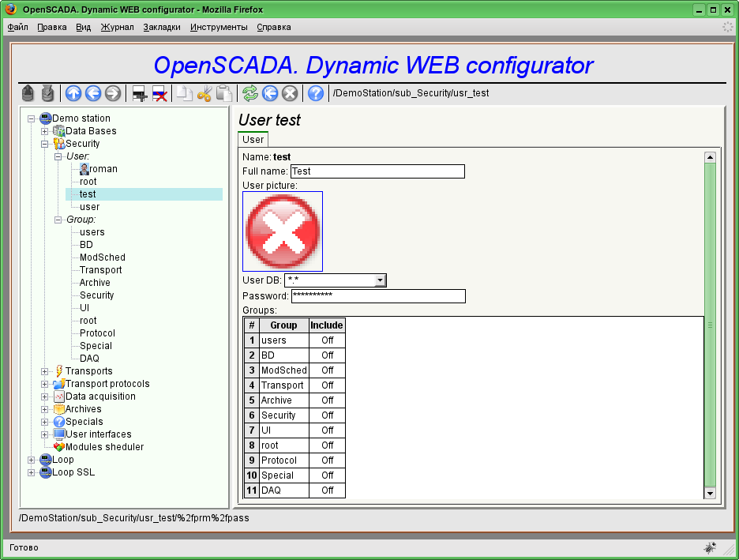The width and height of the screenshot is (739, 560).
Task: Expand the Transports tree node
Action: pyautogui.click(x=44, y=371)
